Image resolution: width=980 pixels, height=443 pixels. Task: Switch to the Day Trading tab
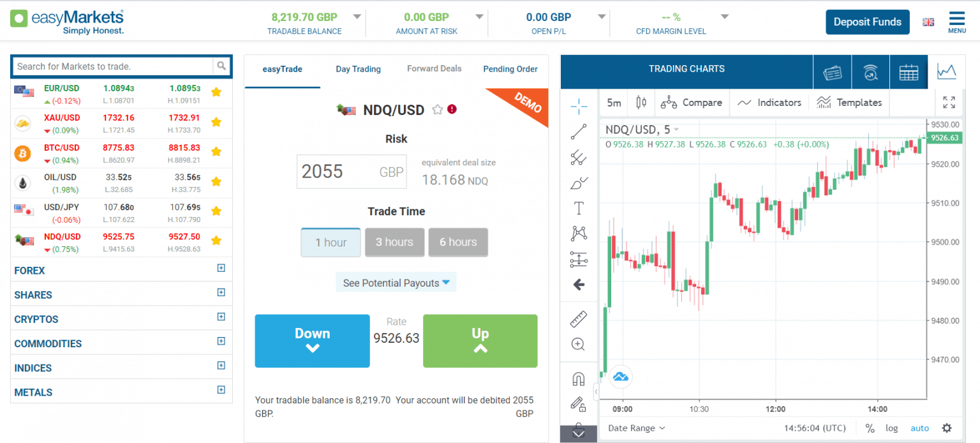[358, 69]
